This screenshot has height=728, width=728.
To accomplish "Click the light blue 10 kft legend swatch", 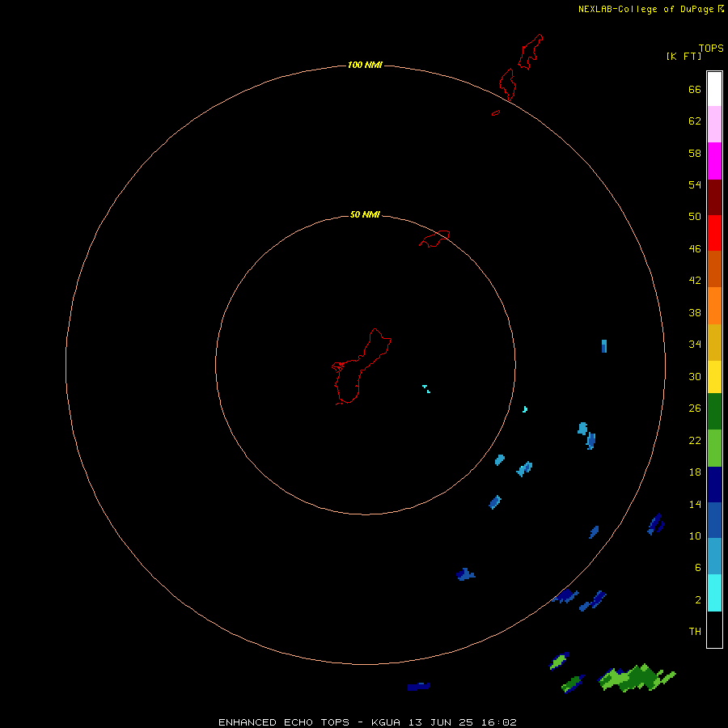I will coord(714,557).
